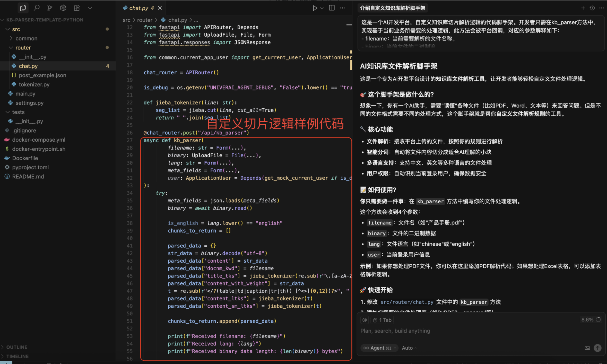Click the src breadcrumb segment

(x=126, y=20)
